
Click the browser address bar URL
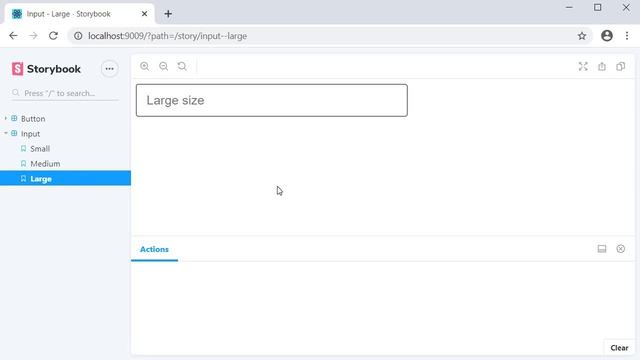click(x=167, y=36)
